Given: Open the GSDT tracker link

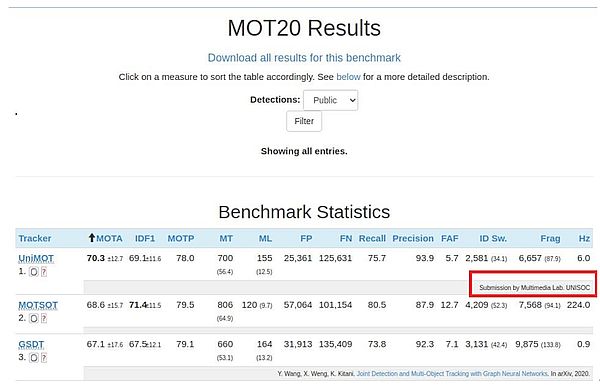Looking at the screenshot, I should (31, 345).
